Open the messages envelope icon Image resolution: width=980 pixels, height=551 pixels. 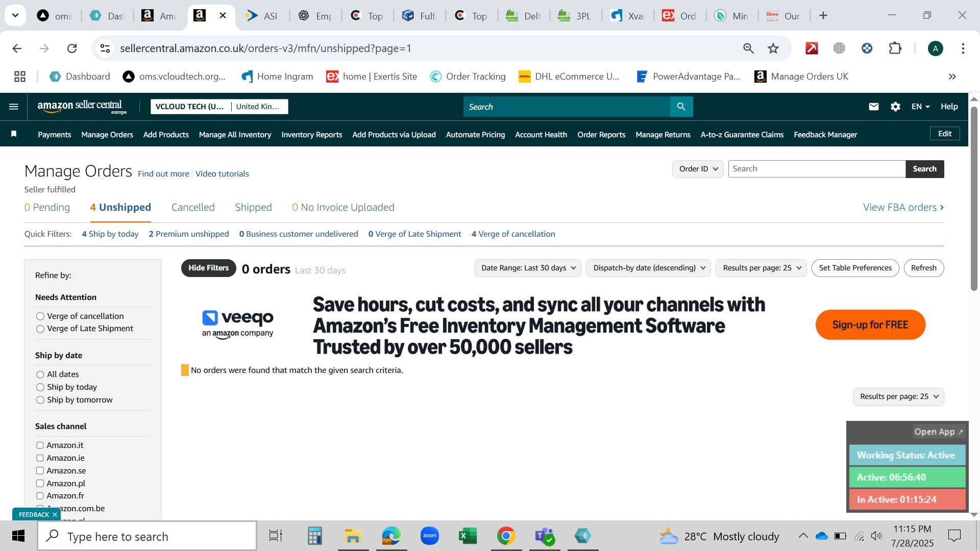(x=874, y=107)
